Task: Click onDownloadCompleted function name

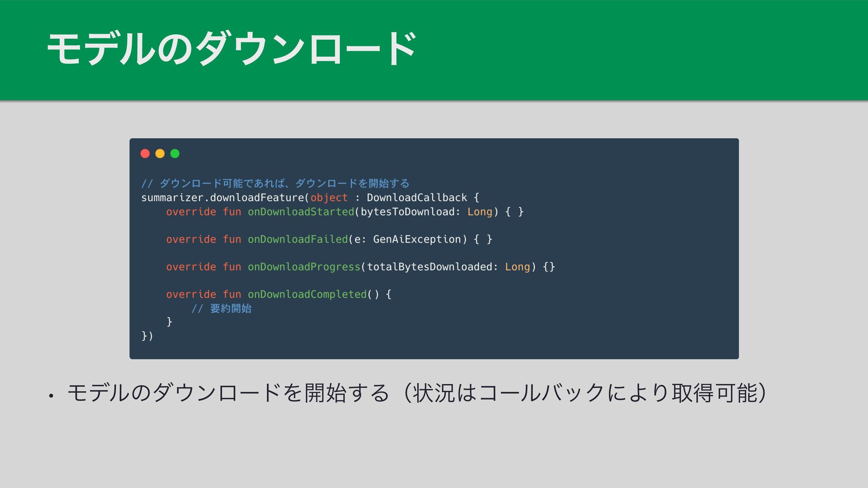Action: 307,294
